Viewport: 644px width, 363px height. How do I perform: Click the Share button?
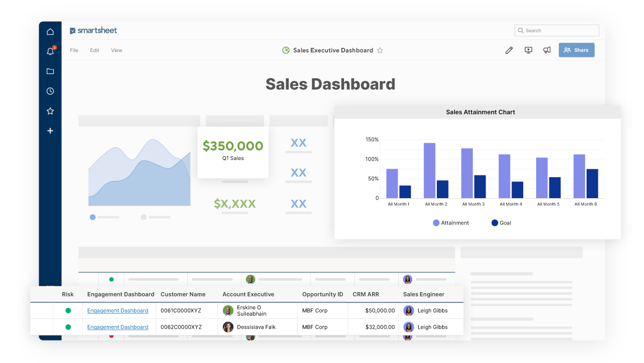pos(576,50)
